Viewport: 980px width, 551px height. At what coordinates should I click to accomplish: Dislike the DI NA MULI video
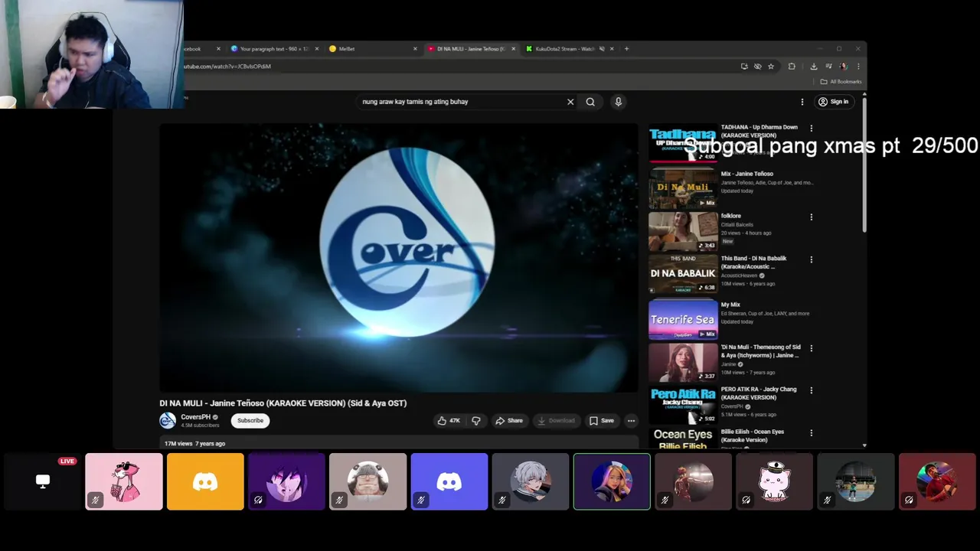tap(476, 420)
